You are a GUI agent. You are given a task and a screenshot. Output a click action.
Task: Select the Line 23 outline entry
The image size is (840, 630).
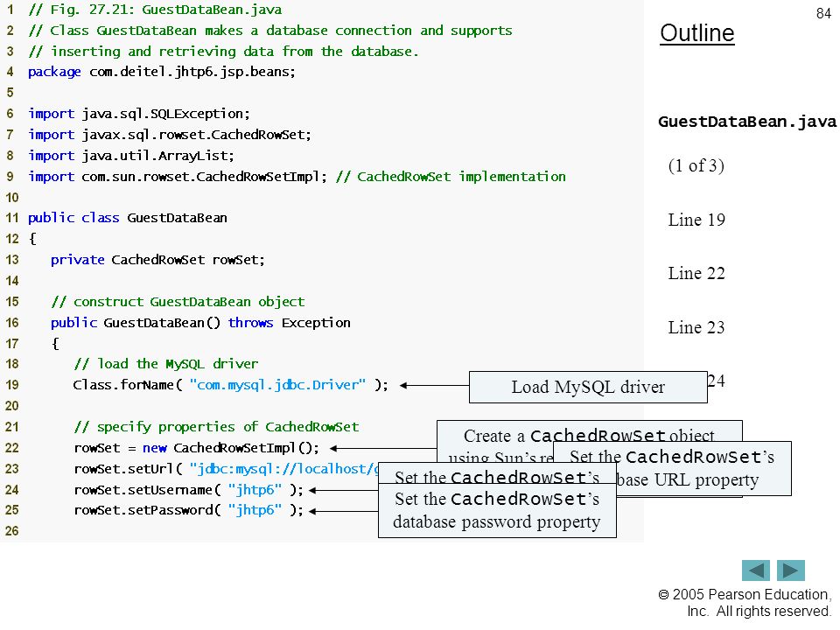pos(696,327)
